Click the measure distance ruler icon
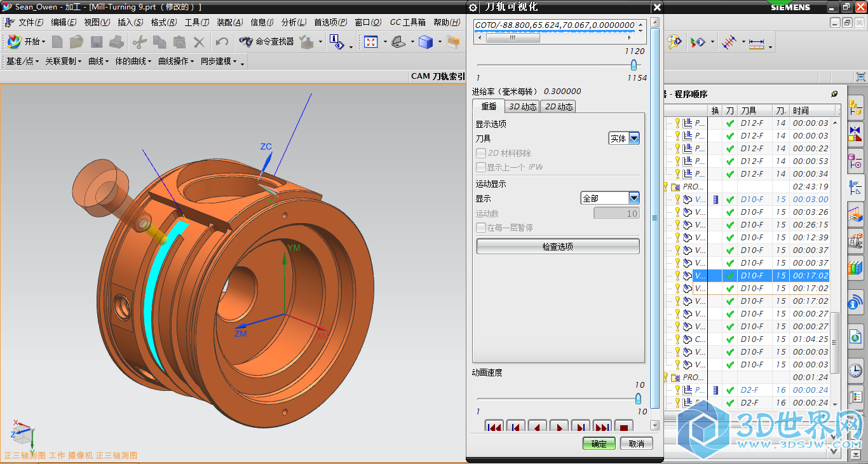This screenshot has width=868, height=464. [756, 43]
